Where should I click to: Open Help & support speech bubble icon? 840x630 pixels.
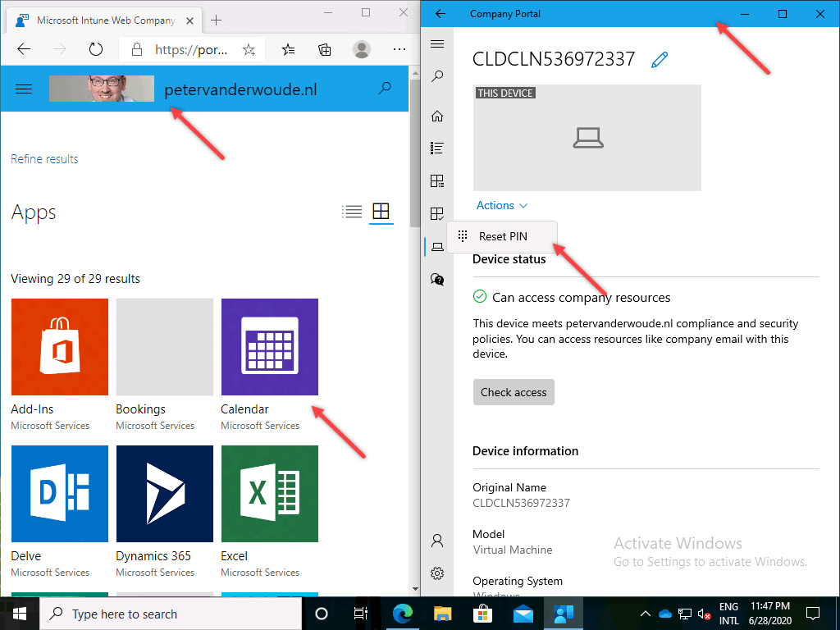(437, 279)
